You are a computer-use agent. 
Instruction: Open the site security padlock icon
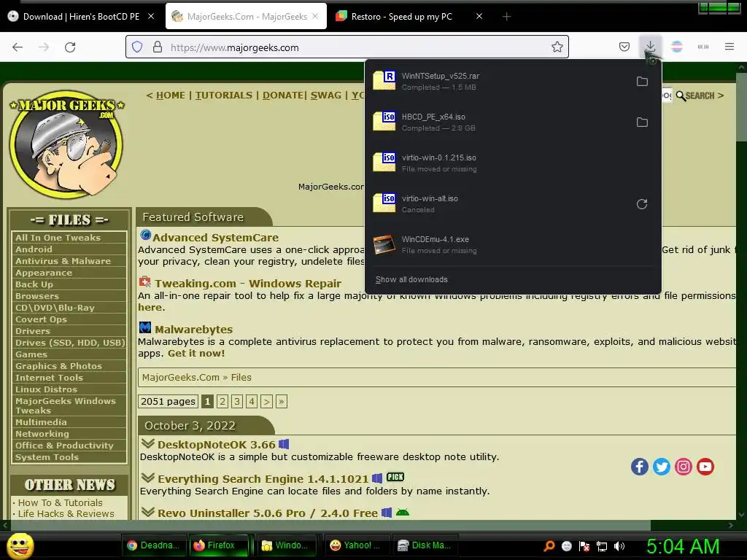(158, 47)
